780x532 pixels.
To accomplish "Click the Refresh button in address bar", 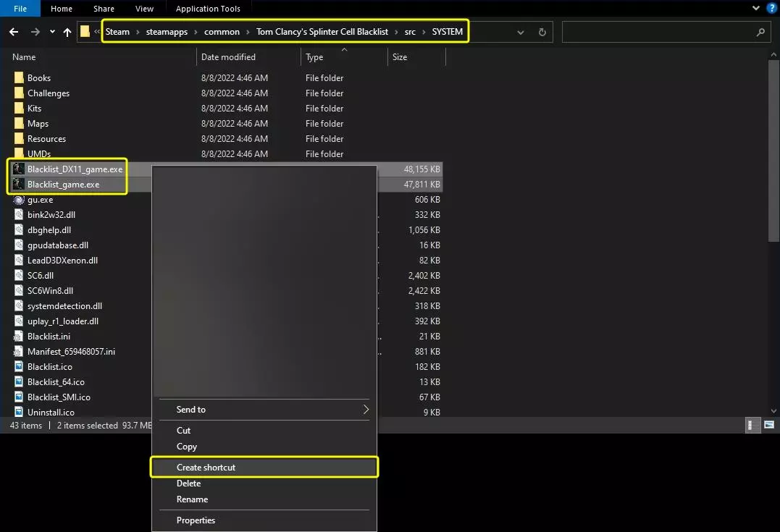I will 542,33.
